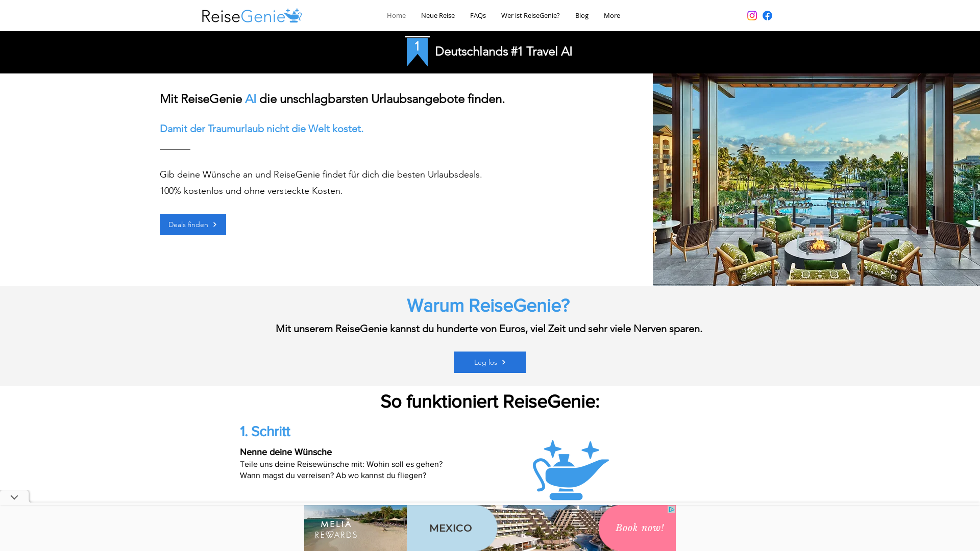The width and height of the screenshot is (980, 551).
Task: Open ReiseGenie's Instagram profile
Action: pos(752,15)
